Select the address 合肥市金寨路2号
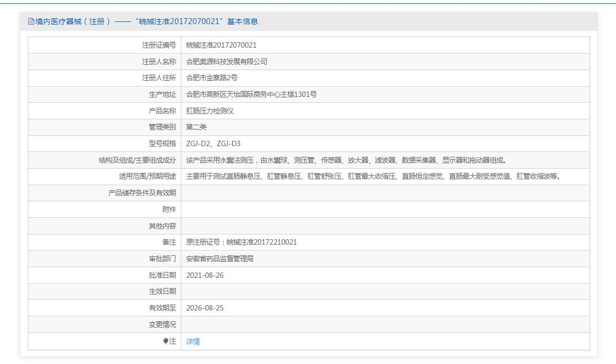 click(x=212, y=78)
